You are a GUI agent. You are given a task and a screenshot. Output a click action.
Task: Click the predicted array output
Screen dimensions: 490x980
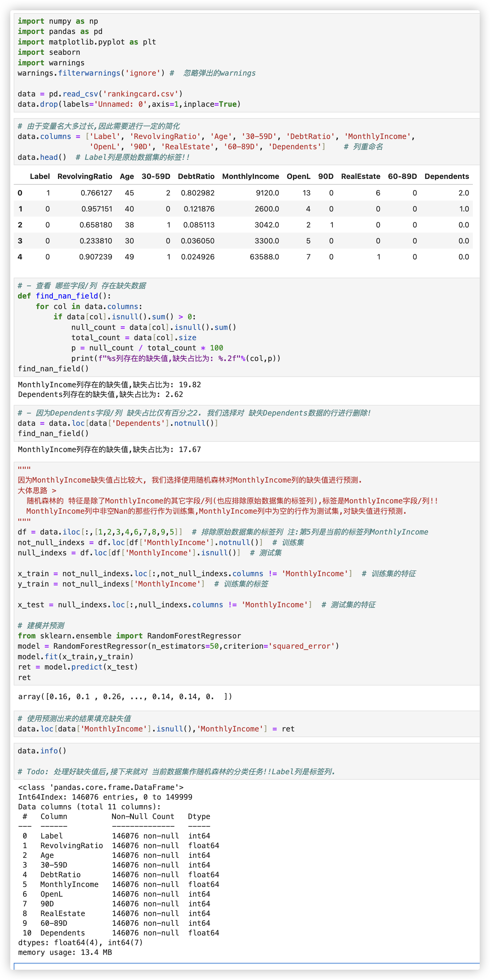tap(125, 697)
